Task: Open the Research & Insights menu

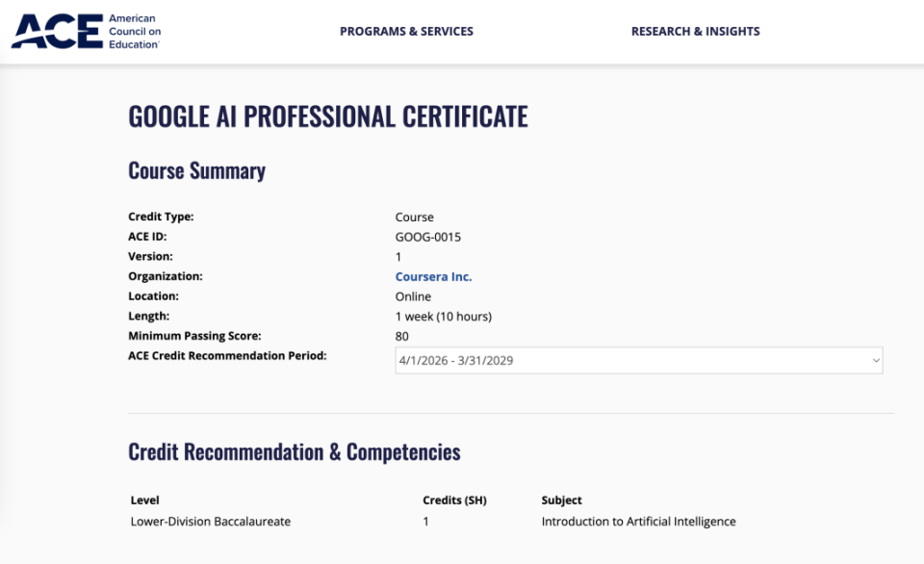Action: (x=695, y=31)
